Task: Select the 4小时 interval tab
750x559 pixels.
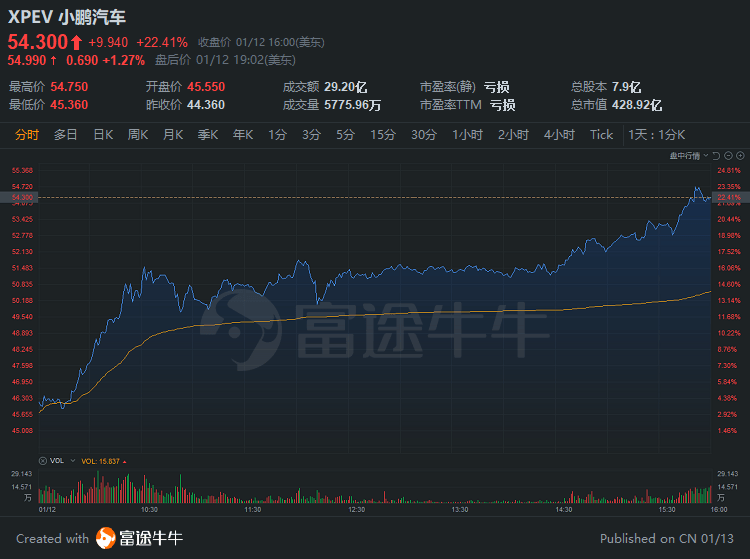Action: (559, 135)
